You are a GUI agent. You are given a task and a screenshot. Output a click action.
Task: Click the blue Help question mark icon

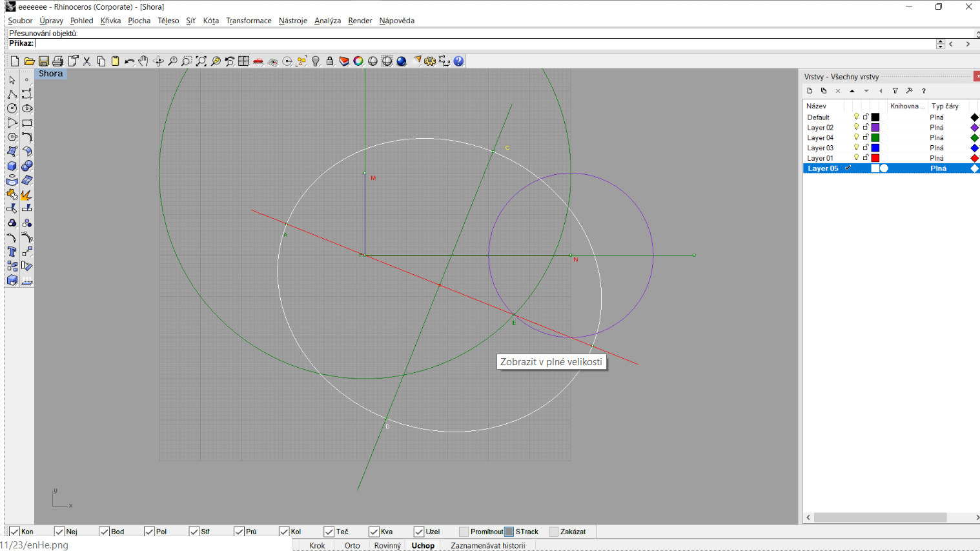(458, 61)
